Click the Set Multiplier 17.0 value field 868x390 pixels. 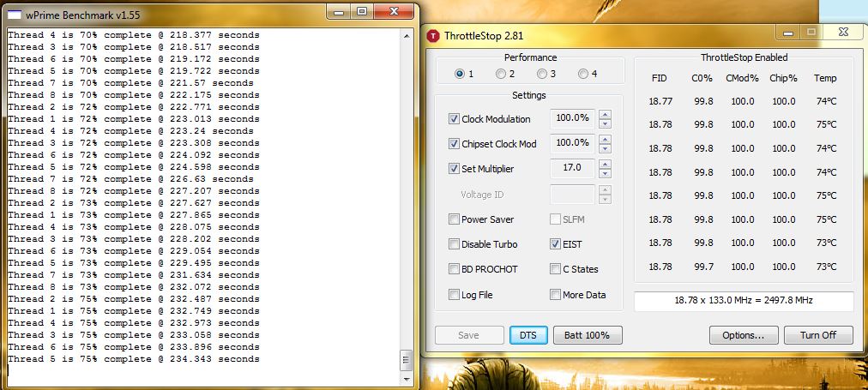coord(572,168)
